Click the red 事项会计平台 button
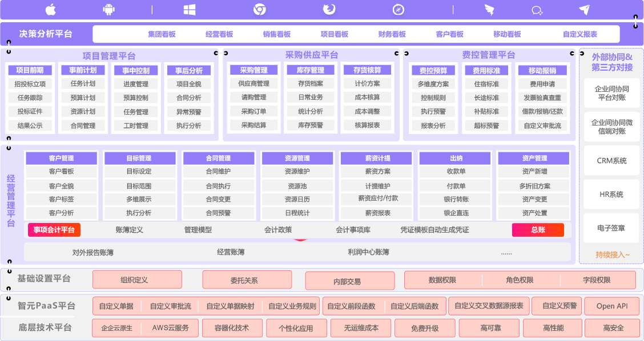The height and width of the screenshot is (341, 644). (x=54, y=230)
